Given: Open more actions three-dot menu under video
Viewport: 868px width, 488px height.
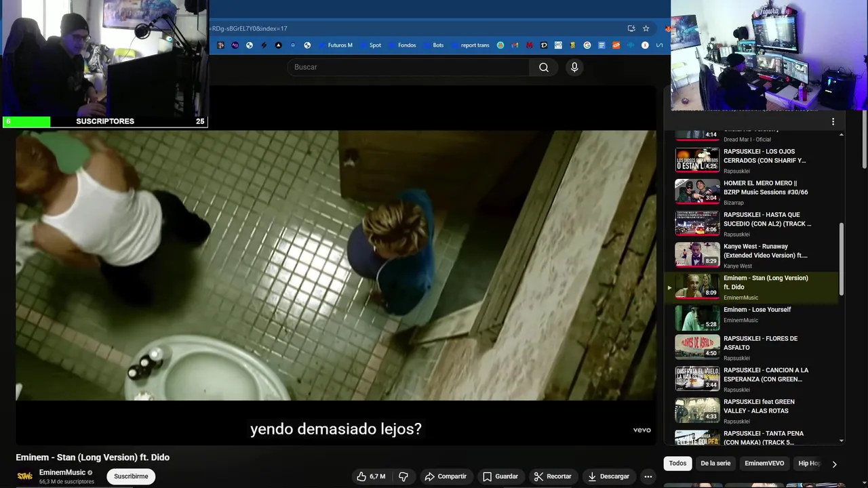Looking at the screenshot, I should (x=648, y=476).
